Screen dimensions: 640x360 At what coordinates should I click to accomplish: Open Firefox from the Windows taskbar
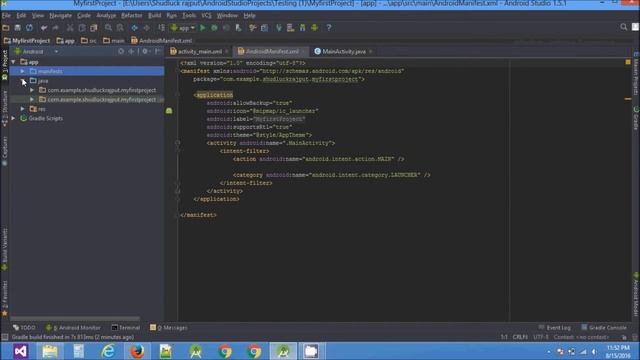pos(137,351)
